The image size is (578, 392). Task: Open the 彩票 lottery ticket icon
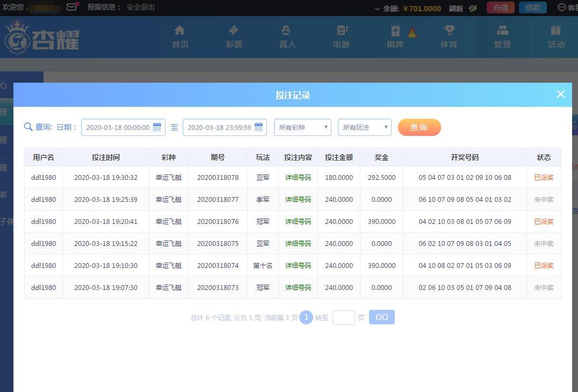pos(234,31)
